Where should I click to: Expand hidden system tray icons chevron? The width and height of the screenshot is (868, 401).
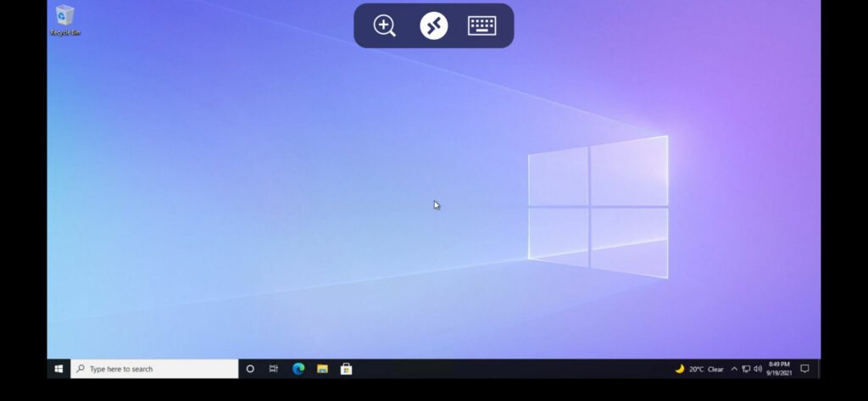point(734,369)
